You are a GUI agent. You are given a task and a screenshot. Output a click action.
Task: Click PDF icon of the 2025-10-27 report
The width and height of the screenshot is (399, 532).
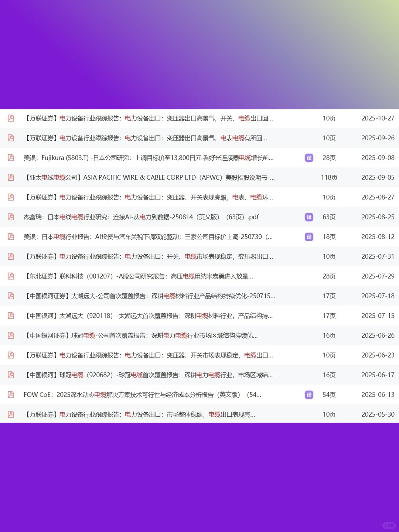click(11, 118)
